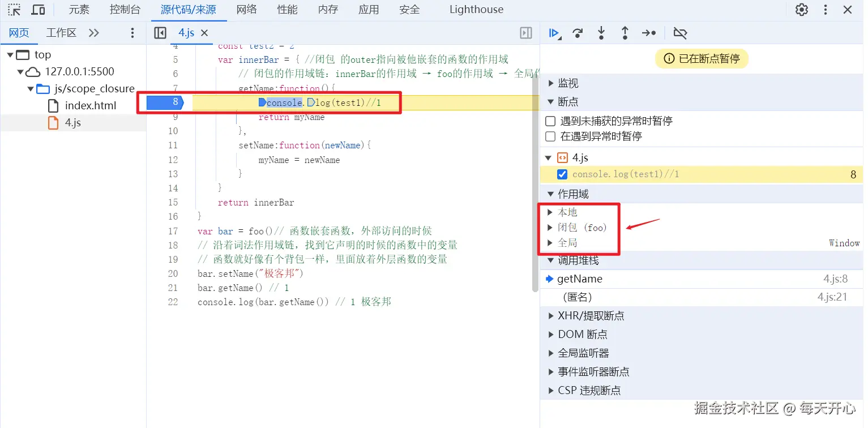
Task: Collapse the top frame tree node
Action: pos(10,54)
